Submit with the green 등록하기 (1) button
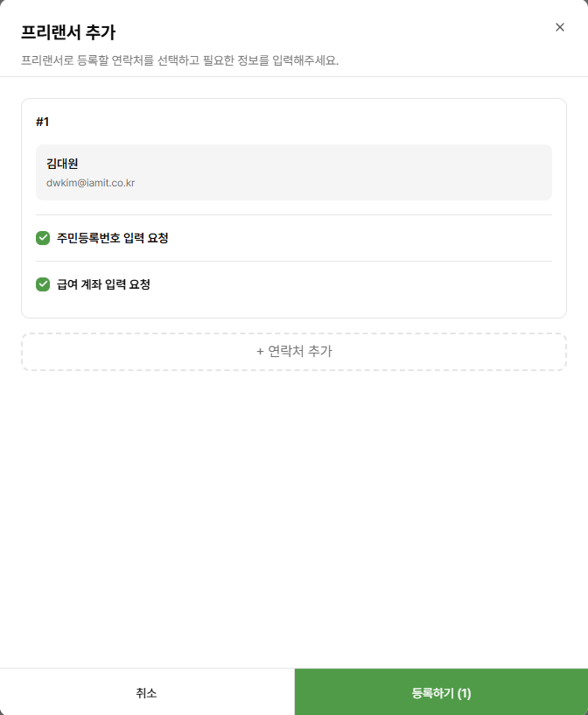Viewport: 588px width, 715px height. (x=441, y=692)
